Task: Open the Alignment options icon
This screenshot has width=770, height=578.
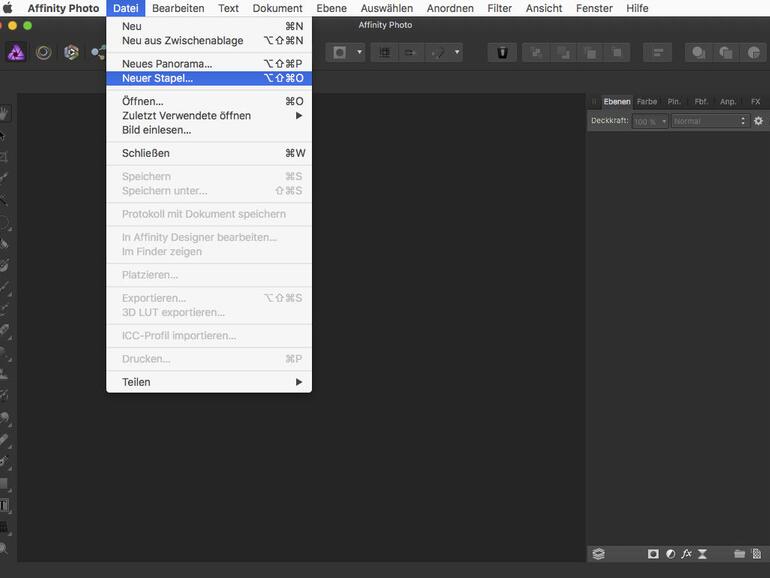Action: (x=658, y=52)
